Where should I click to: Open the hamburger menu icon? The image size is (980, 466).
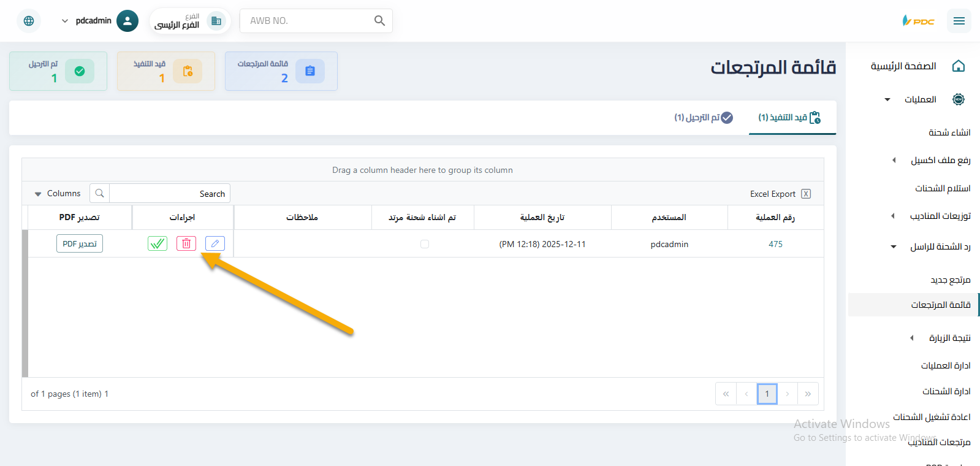959,21
